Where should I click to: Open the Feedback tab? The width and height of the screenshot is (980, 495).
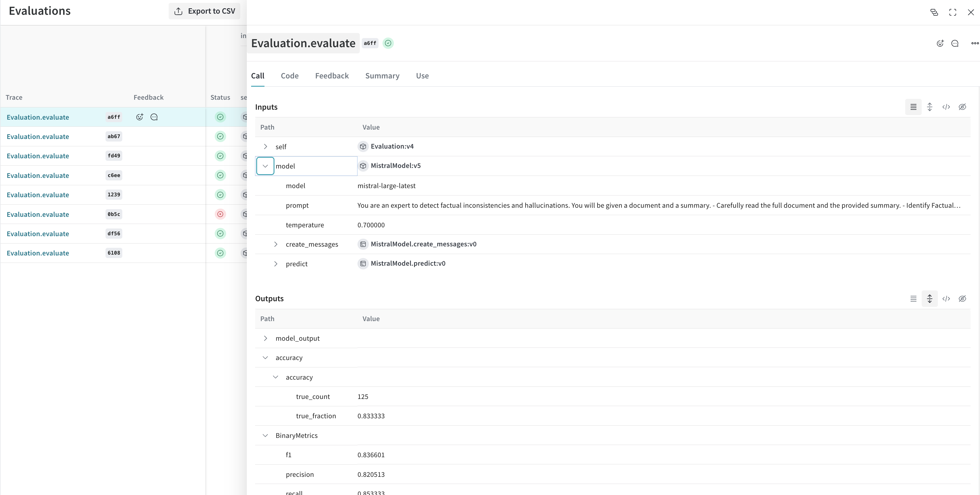tap(332, 76)
